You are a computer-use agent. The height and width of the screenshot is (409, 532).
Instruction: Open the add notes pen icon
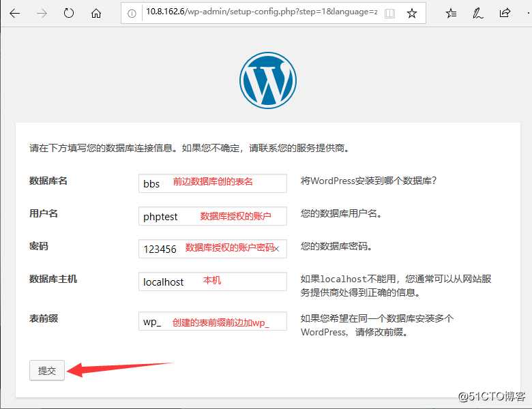tap(477, 14)
